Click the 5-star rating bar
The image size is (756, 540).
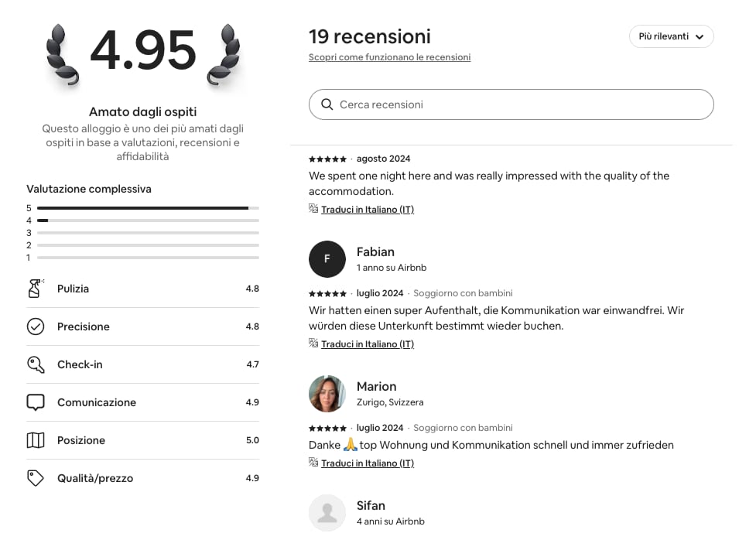(x=148, y=208)
